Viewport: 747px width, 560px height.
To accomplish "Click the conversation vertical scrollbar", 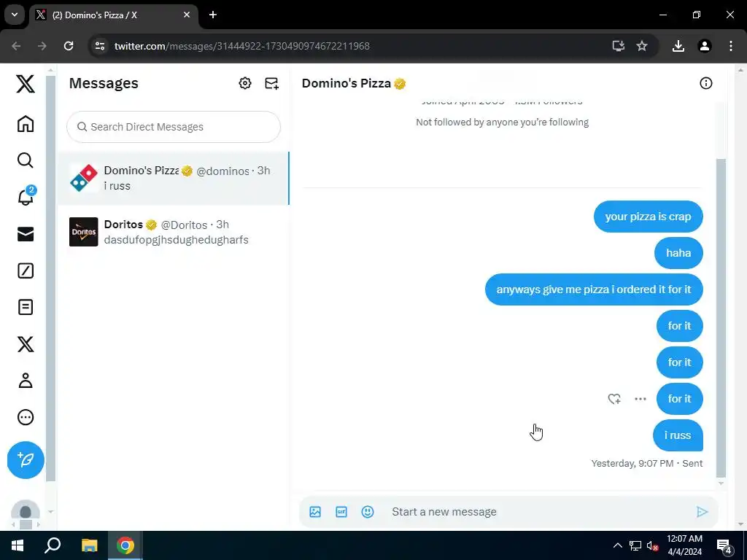I will pyautogui.click(x=721, y=318).
